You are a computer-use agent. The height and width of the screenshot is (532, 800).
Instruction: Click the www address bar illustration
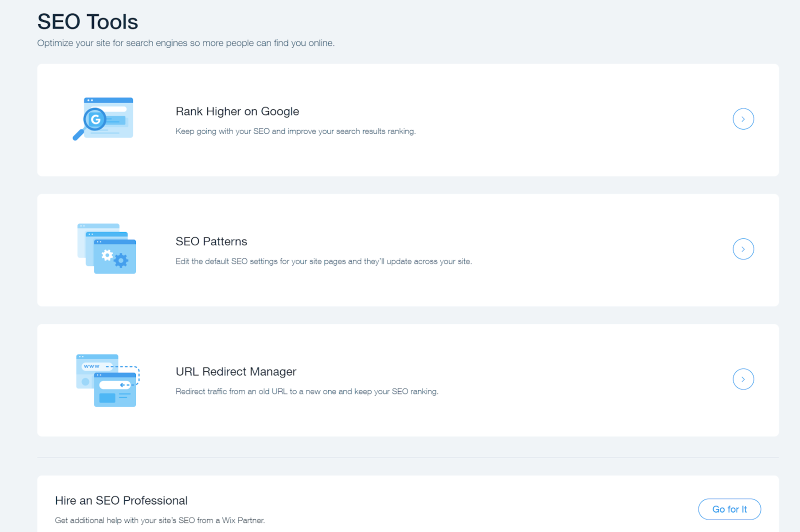pos(97,366)
